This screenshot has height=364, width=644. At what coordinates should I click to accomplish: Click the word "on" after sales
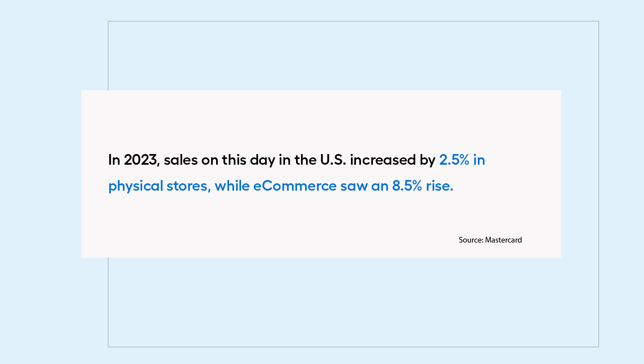[210, 160]
